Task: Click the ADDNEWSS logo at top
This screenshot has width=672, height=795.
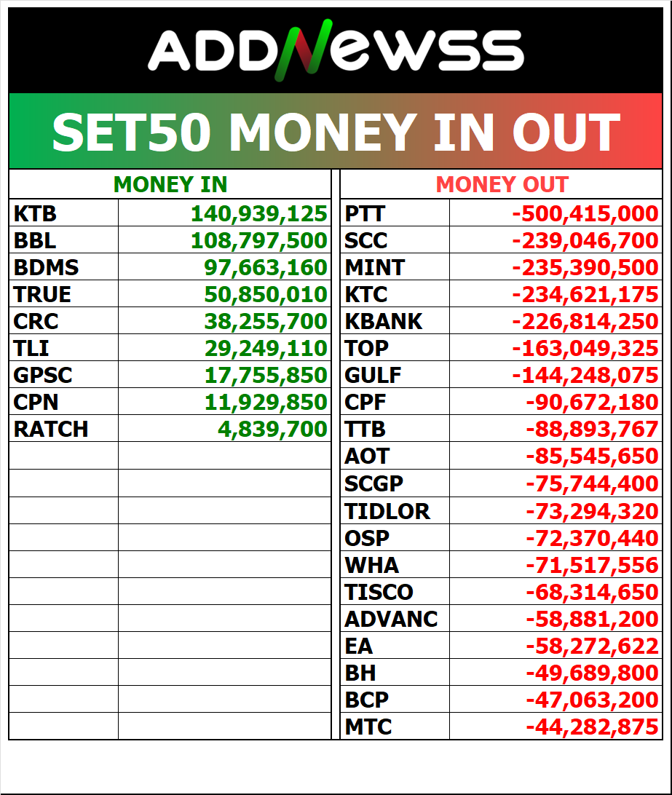Action: (x=336, y=51)
